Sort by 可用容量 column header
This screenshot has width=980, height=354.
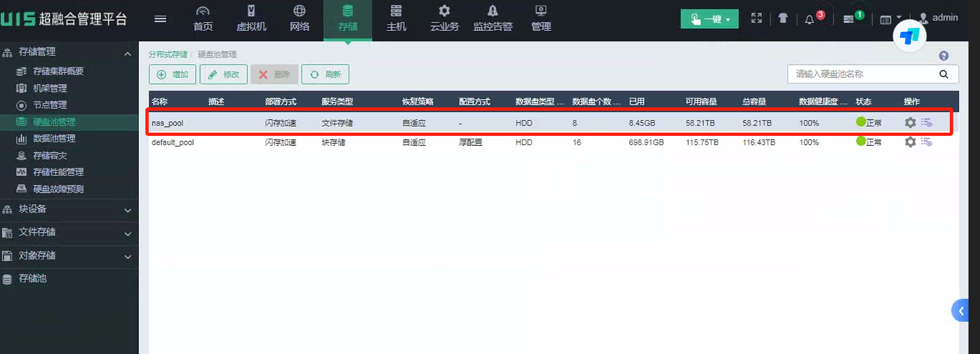pos(701,101)
